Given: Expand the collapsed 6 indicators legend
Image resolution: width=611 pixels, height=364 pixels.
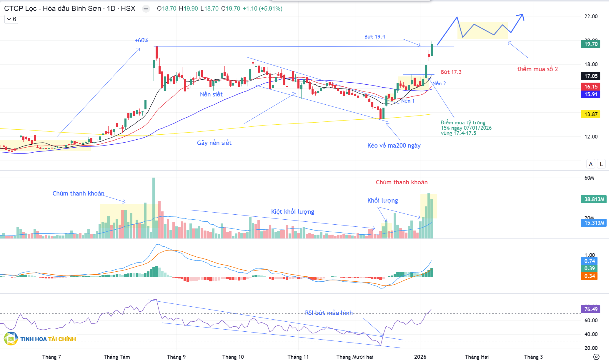Looking at the screenshot, I should (11, 19).
